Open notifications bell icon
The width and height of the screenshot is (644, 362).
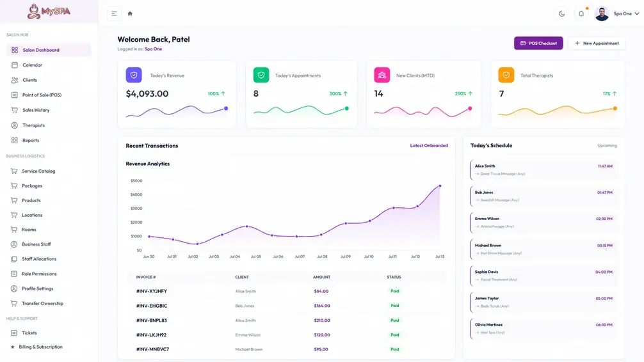[x=581, y=13]
